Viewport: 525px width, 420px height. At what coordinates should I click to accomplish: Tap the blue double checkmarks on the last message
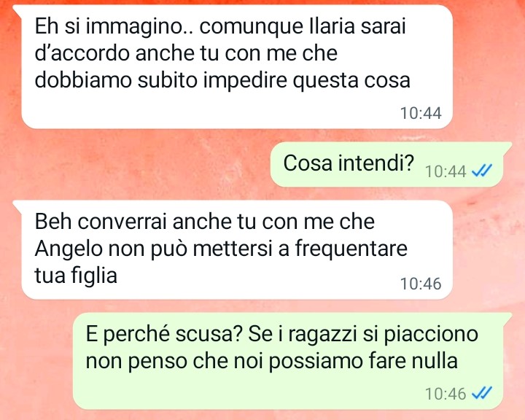pos(482,392)
